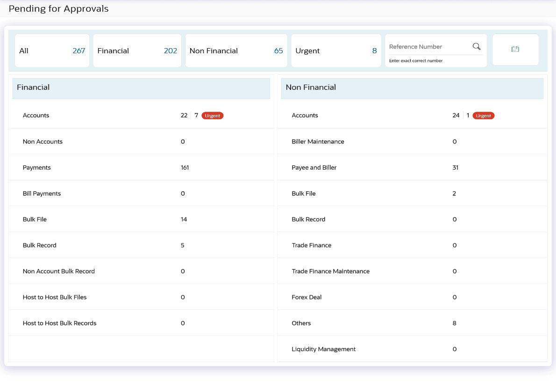
Task: Open the Non Financial summary tab
Action: tap(236, 50)
